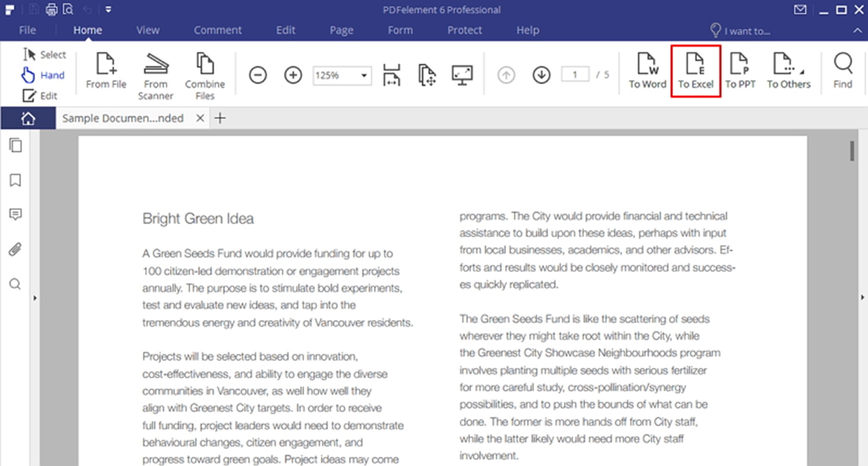Image resolution: width=868 pixels, height=466 pixels.
Task: Convert document To Excel
Action: (696, 70)
